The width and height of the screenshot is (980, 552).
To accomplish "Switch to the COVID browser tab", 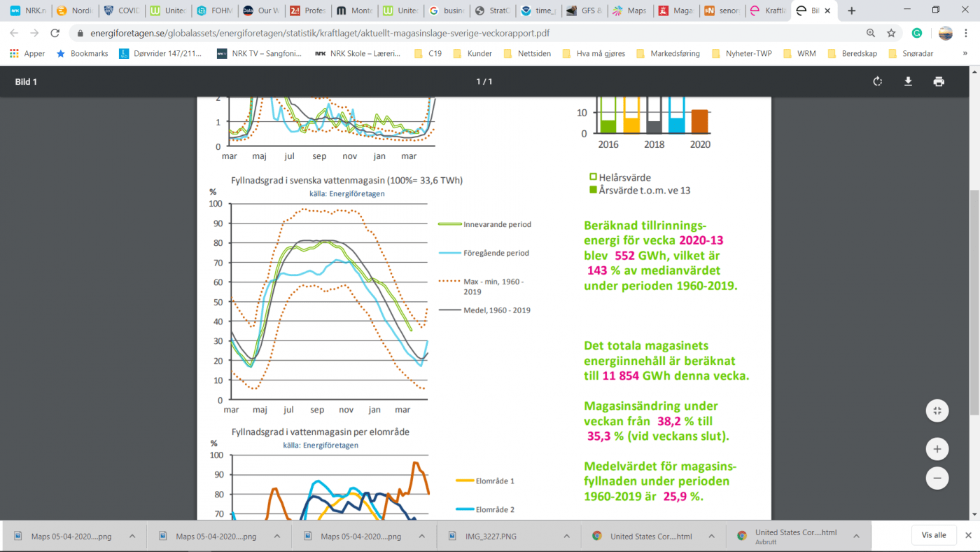I will (122, 11).
